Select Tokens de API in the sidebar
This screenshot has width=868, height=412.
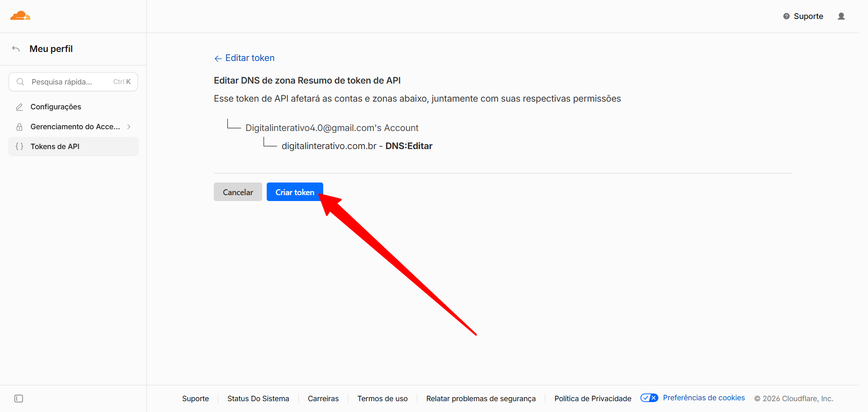73,146
